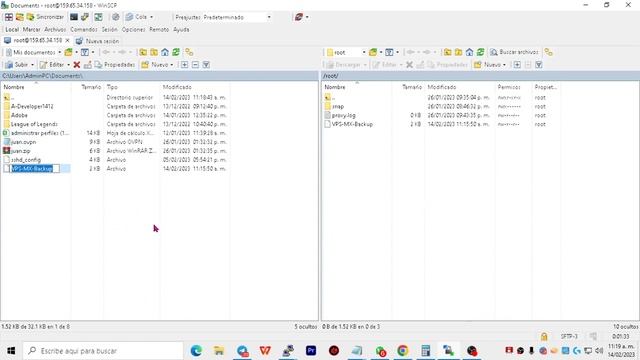
Task: Open the Sesión menu
Action: click(109, 29)
